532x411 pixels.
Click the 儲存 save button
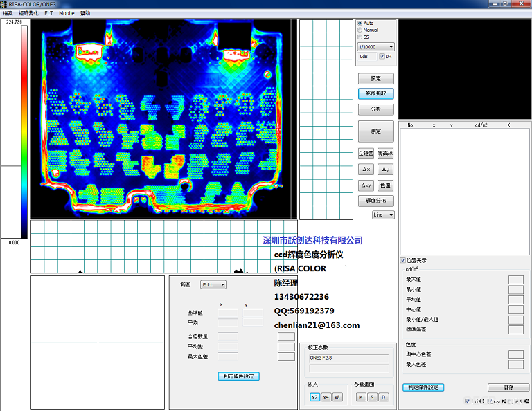pos(508,387)
